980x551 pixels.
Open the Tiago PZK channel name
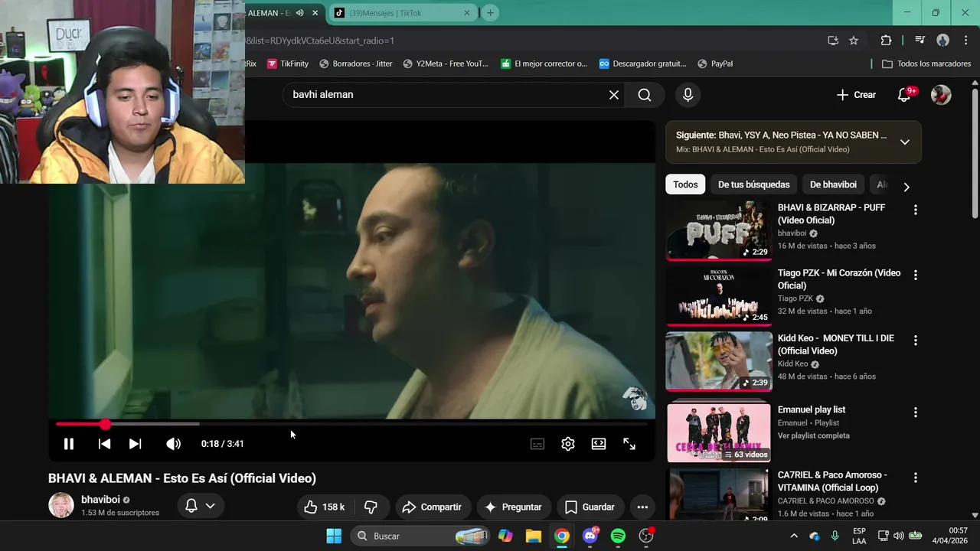(795, 298)
